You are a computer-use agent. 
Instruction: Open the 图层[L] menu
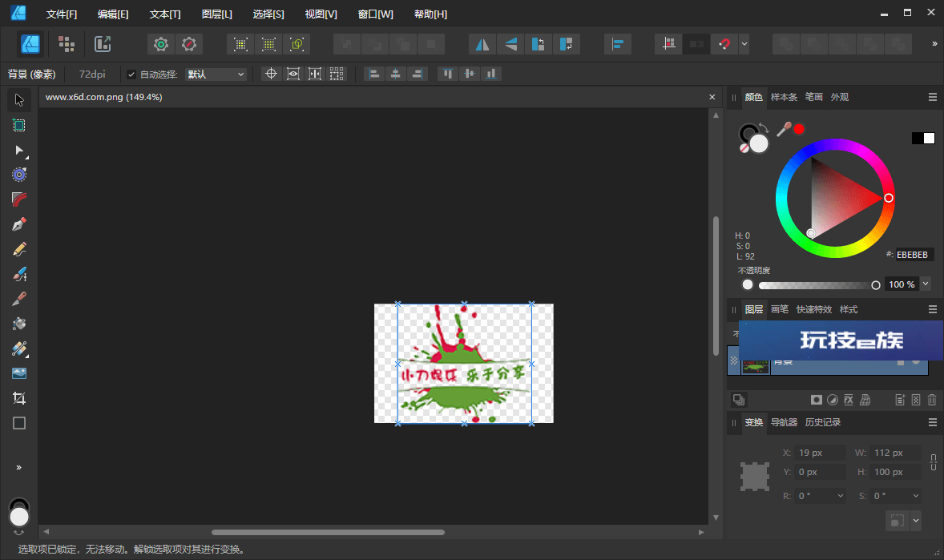pyautogui.click(x=216, y=14)
